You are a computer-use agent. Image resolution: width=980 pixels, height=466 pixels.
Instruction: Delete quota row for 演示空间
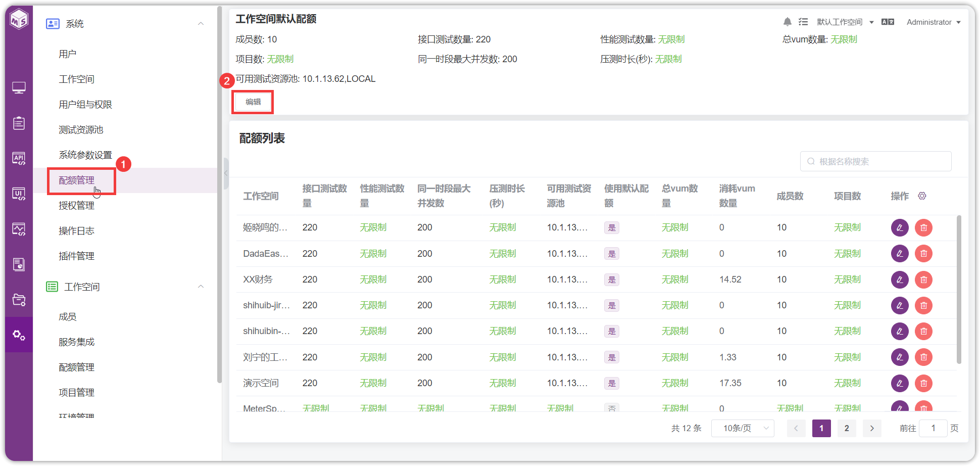tap(923, 383)
